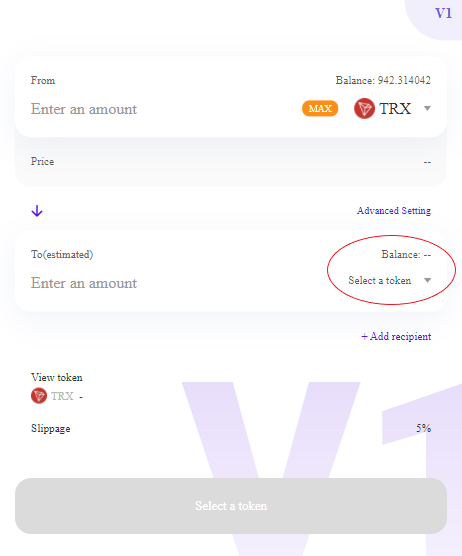Click the + Add recipient link
The height and width of the screenshot is (556, 462).
(396, 336)
